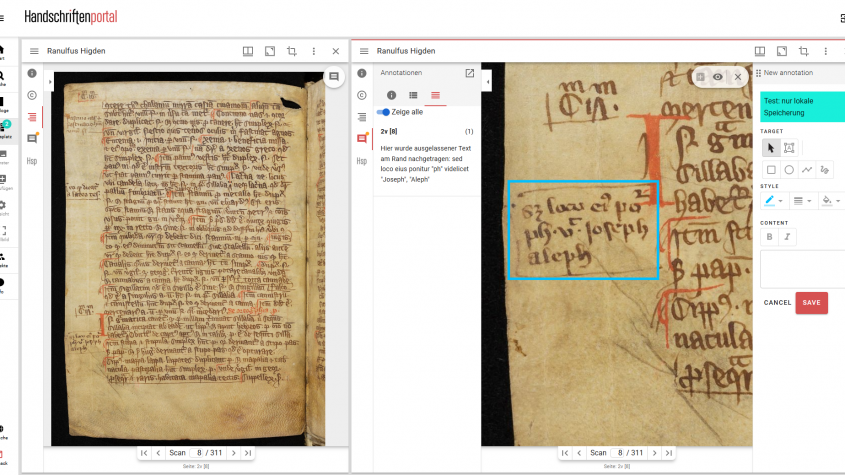Open the line weight dropdown
The image size is (845, 475).
[802, 201]
